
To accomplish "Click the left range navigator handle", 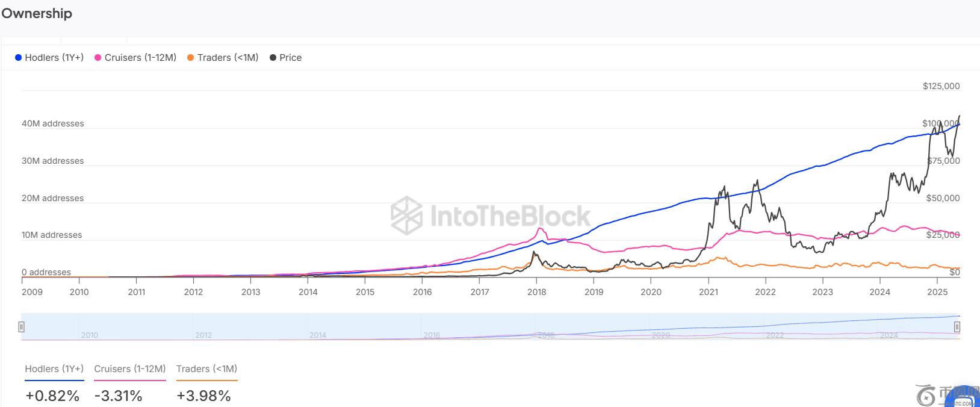I will (x=22, y=327).
